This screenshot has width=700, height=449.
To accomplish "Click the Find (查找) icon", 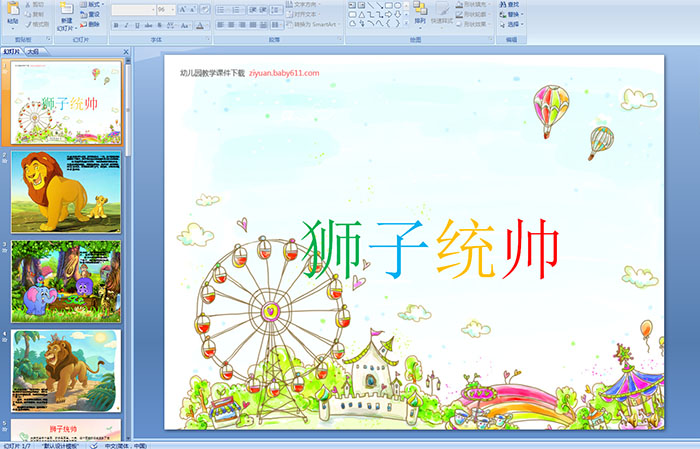I will tap(513, 4).
